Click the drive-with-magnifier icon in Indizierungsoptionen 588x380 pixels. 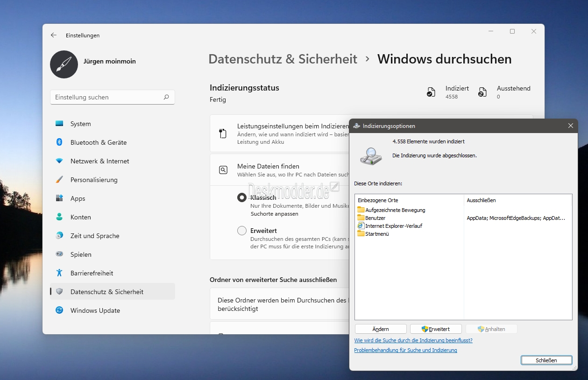370,156
